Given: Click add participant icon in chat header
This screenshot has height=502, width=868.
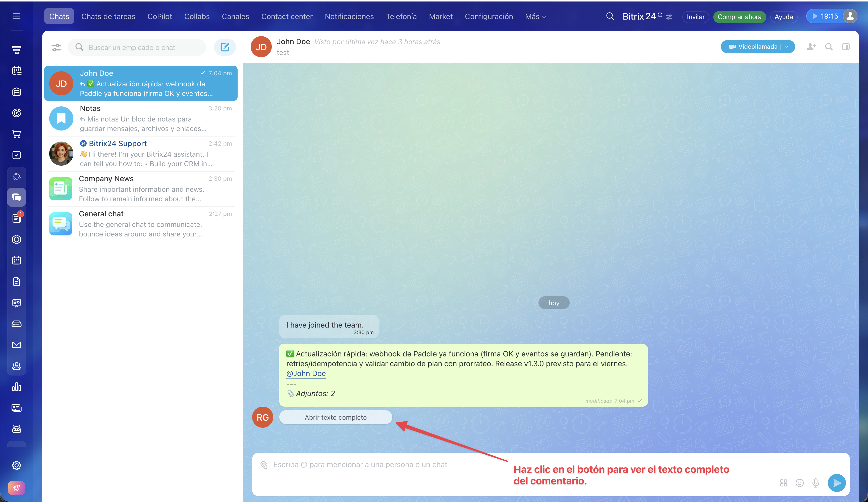Looking at the screenshot, I should (811, 46).
